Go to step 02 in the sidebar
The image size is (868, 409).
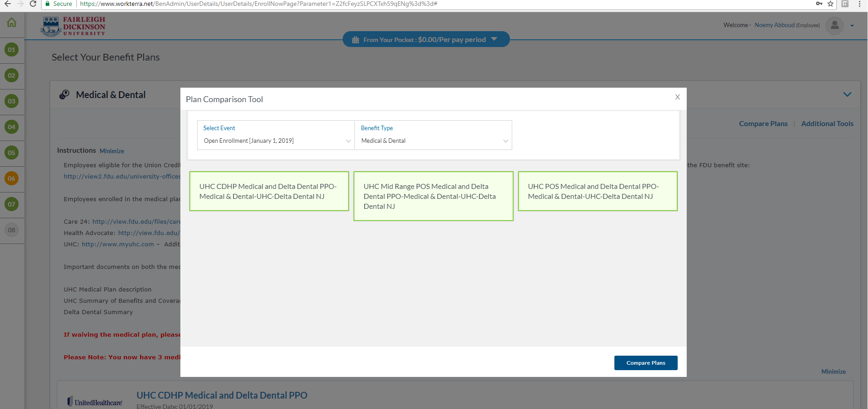pyautogui.click(x=12, y=75)
